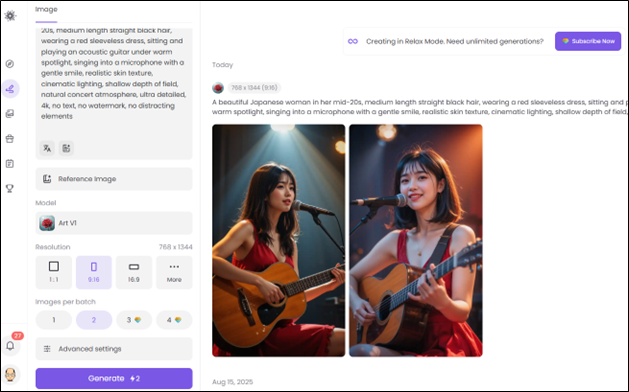Click the Generate button
The width and height of the screenshot is (629, 392).
point(114,378)
